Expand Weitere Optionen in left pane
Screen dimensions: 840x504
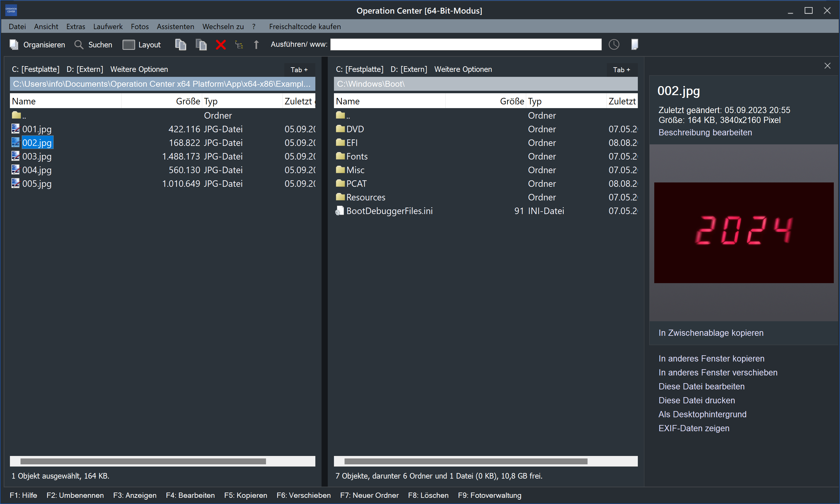pos(139,69)
